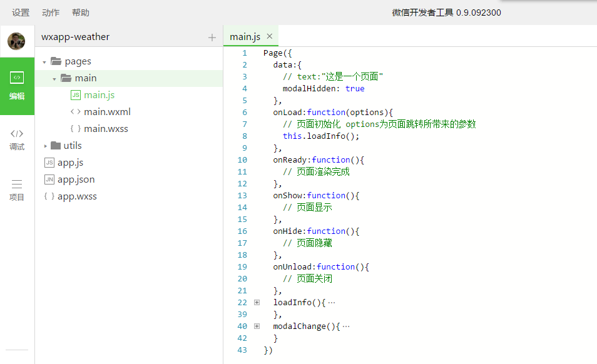The image size is (597, 364).
Task: Open the 调试 debug panel
Action: pos(17,139)
